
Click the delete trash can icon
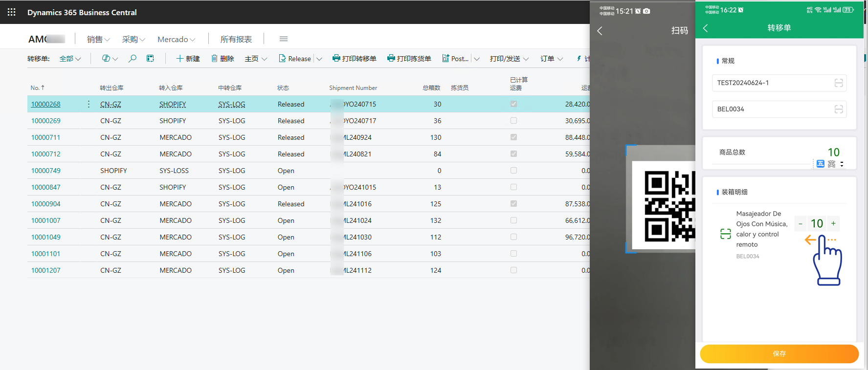coord(214,59)
